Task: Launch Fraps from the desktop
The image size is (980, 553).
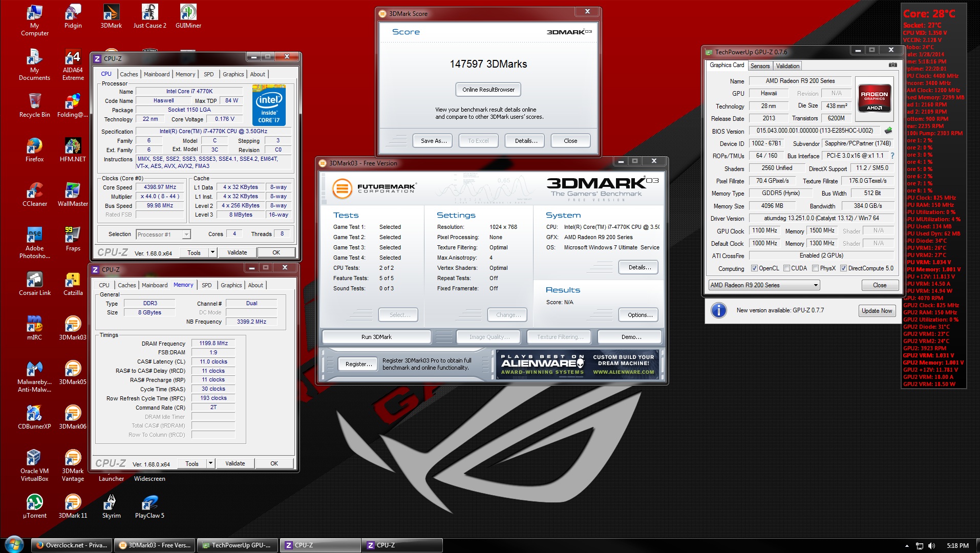Action: pyautogui.click(x=73, y=239)
